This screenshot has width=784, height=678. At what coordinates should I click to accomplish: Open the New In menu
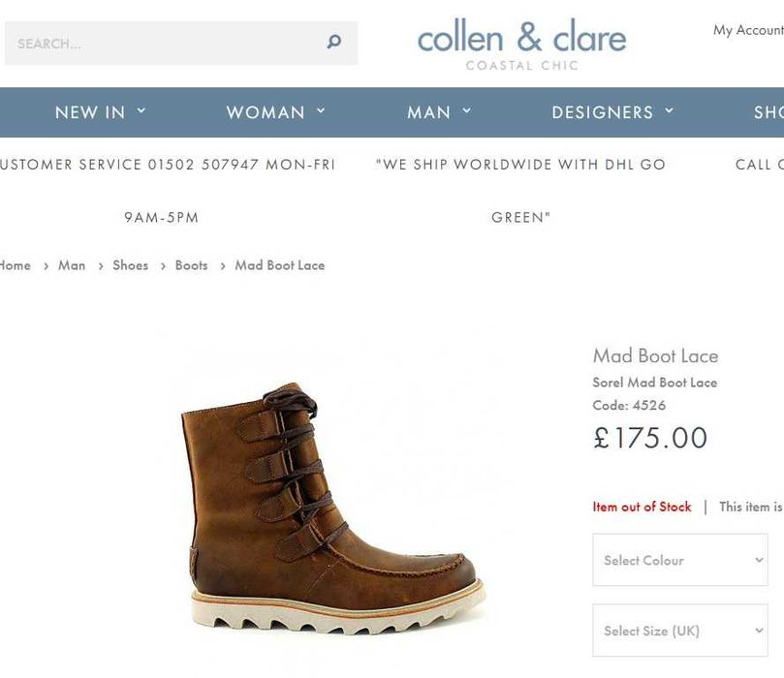coord(90,112)
